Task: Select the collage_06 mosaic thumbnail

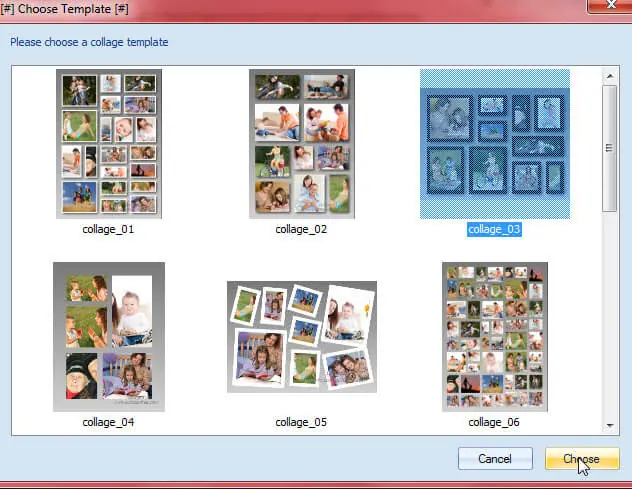Action: tap(495, 337)
